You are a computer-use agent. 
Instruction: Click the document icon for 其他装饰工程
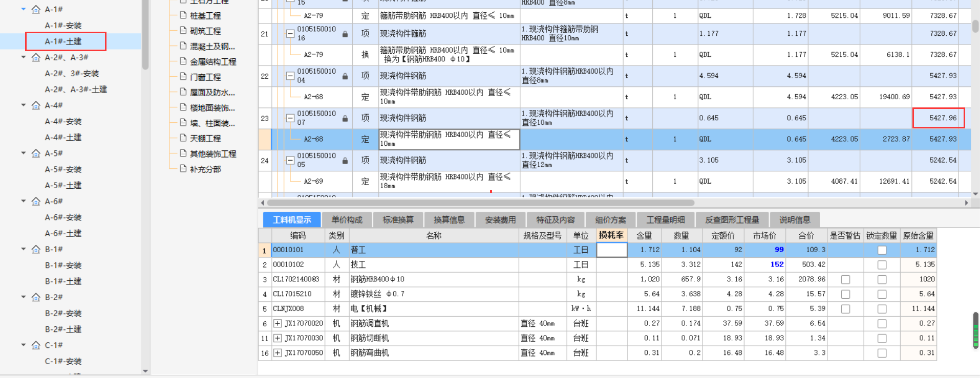tap(183, 153)
